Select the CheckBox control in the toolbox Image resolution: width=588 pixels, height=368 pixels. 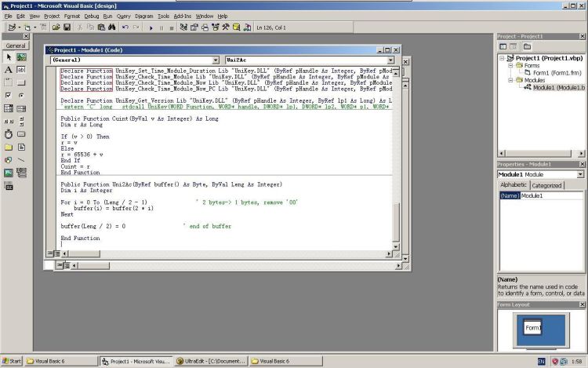(x=9, y=95)
